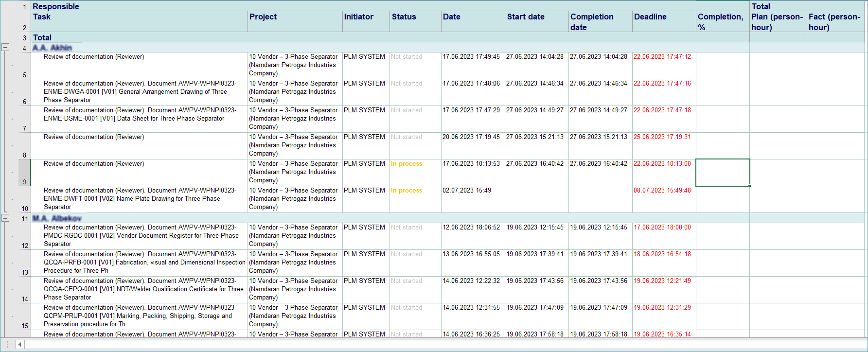Screen dimensions: 868x352
Task: Select the Fact (person-hour) header cell
Action: click(835, 22)
